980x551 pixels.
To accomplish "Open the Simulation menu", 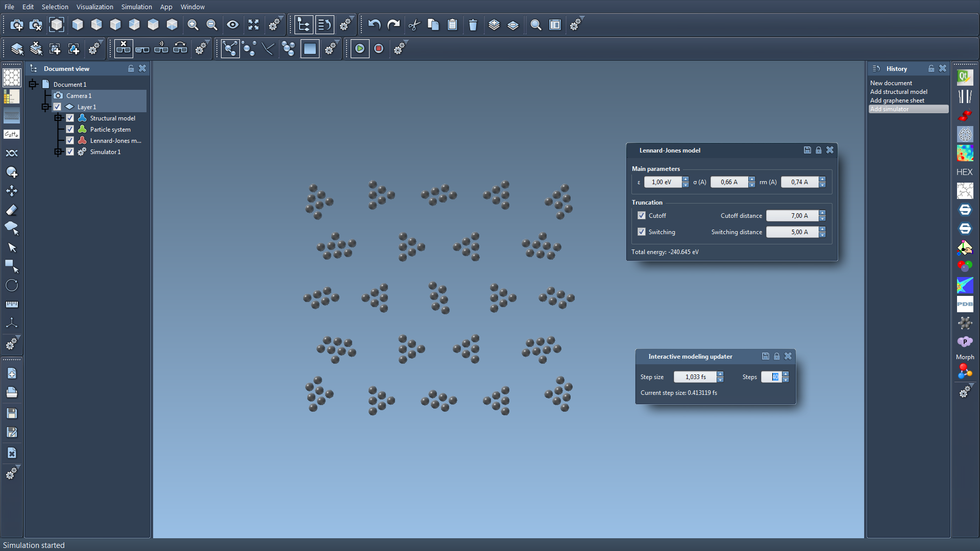I will [x=136, y=7].
